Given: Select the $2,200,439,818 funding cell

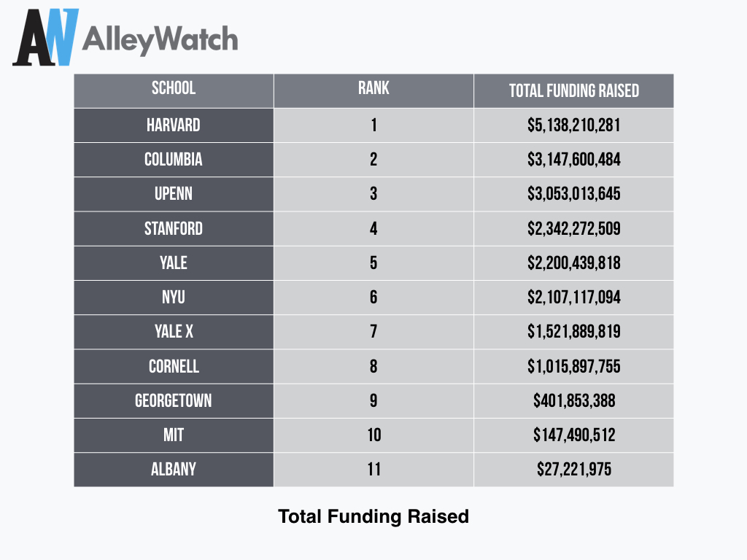Looking at the screenshot, I should [573, 263].
